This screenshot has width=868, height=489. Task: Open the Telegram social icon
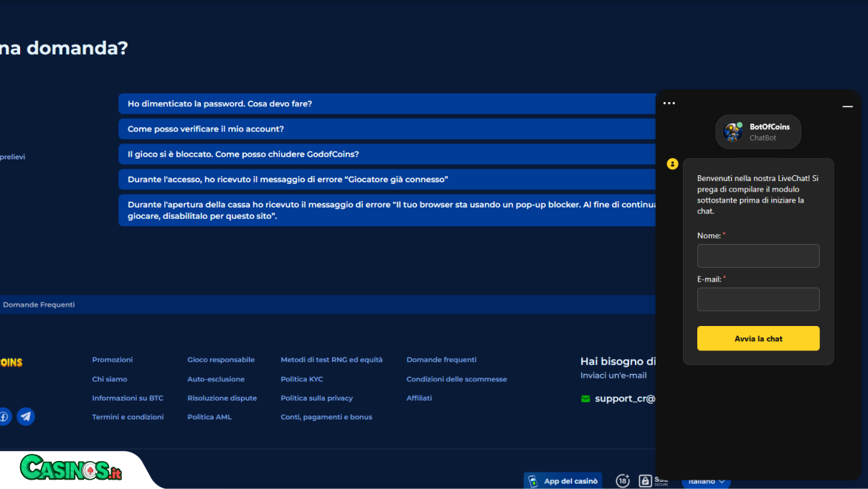pos(26,416)
